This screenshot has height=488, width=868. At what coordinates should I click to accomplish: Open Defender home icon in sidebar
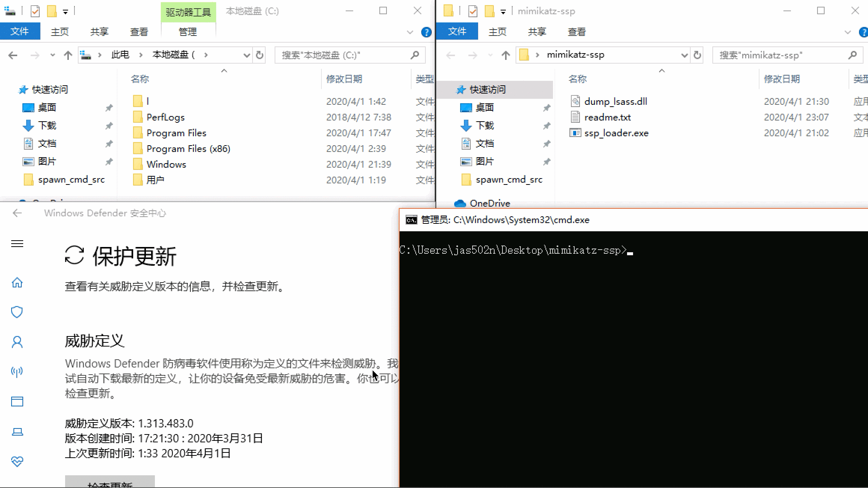[17, 283]
